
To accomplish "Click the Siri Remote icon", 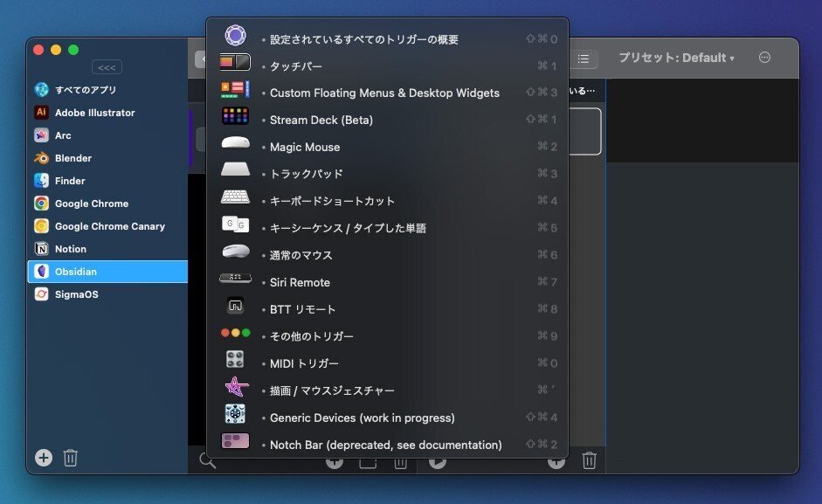I will tap(235, 278).
